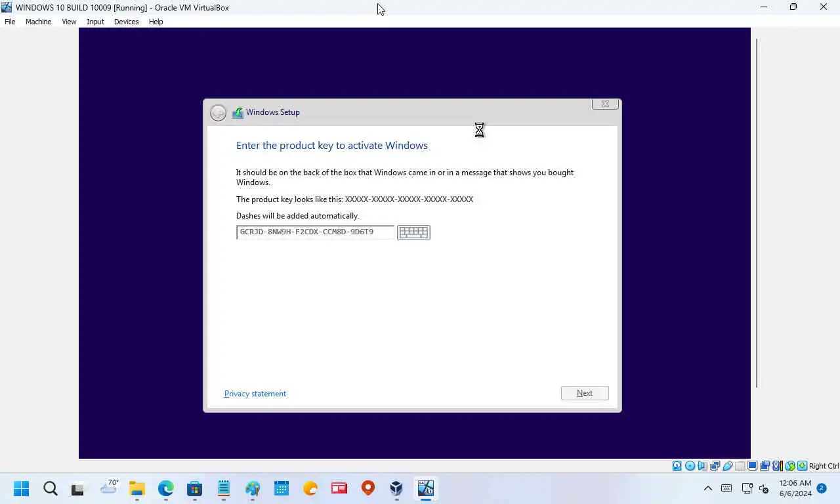
Task: Click the muted volume tray icon
Action: coord(764,488)
